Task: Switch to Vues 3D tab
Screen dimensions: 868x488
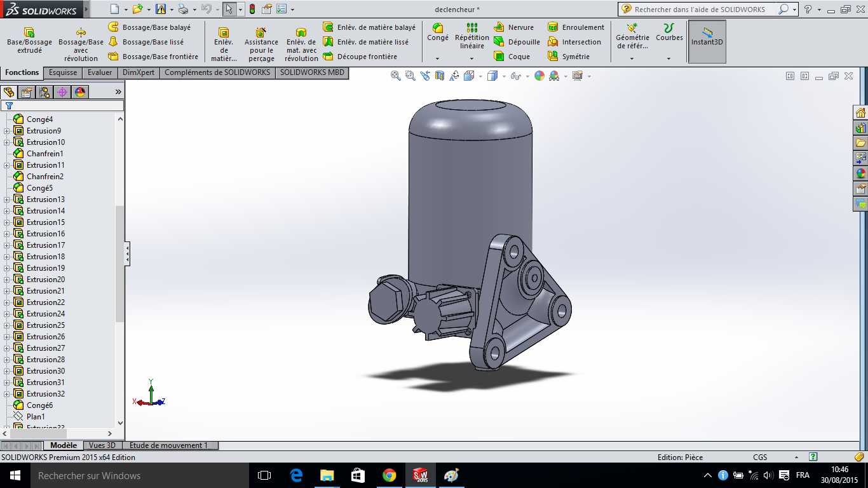Action: [102, 445]
